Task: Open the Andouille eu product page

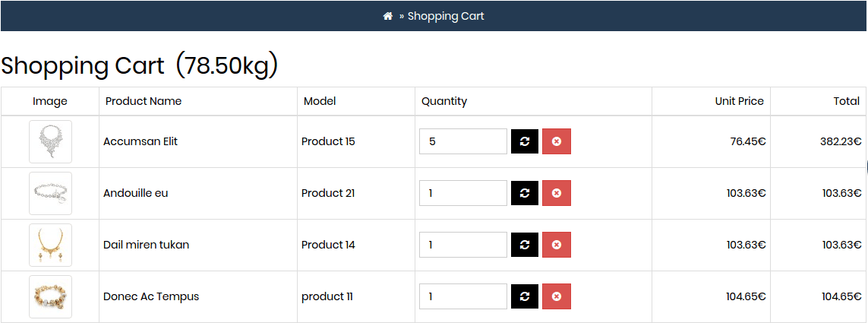Action: (136, 193)
